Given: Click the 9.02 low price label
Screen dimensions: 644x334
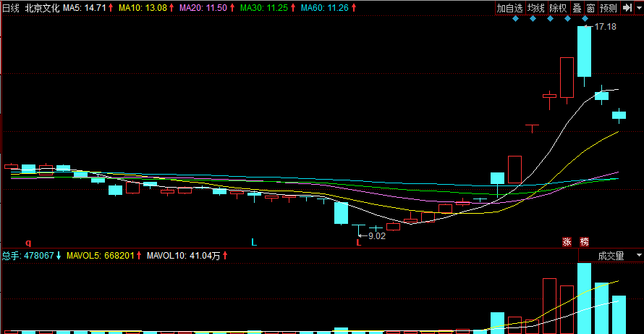Looking at the screenshot, I should 377,236.
